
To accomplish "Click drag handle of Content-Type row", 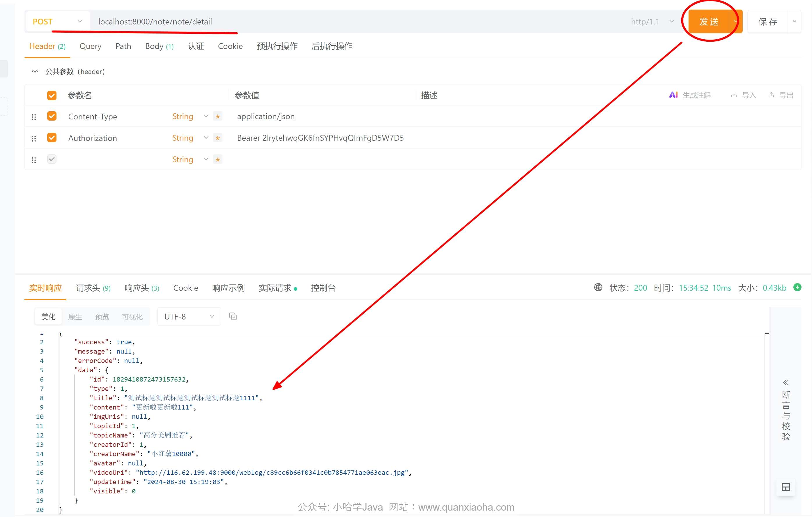I will [x=34, y=117].
